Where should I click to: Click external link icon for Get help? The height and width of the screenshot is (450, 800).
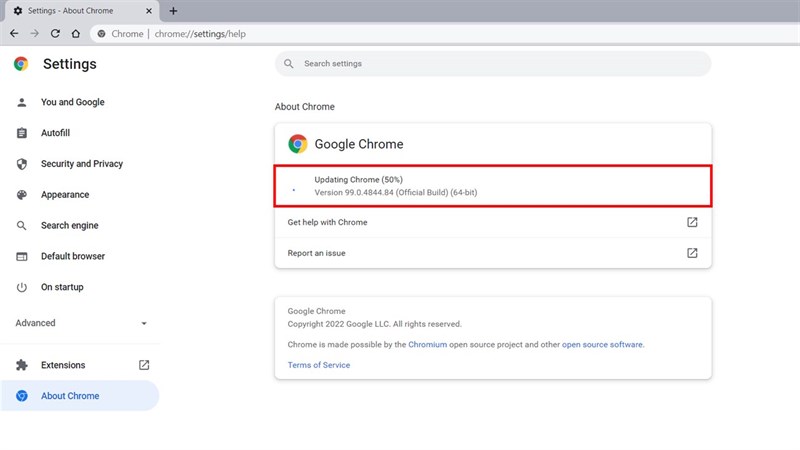(692, 222)
